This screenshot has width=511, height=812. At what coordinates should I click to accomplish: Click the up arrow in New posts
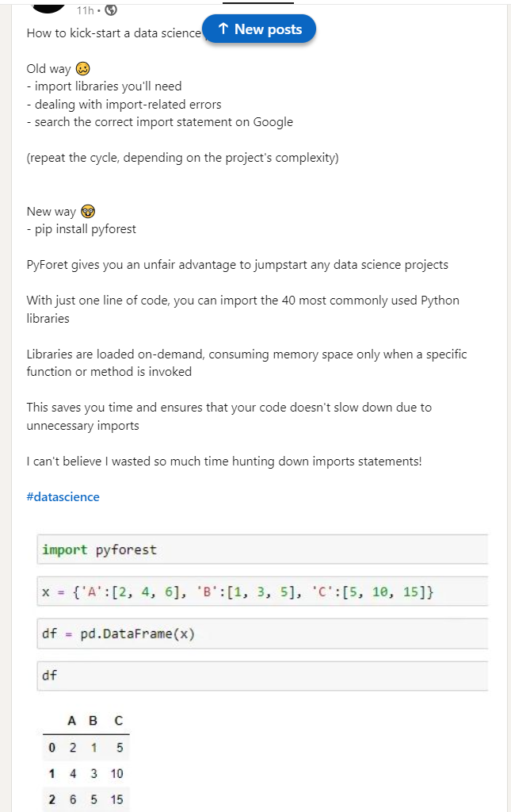(223, 29)
